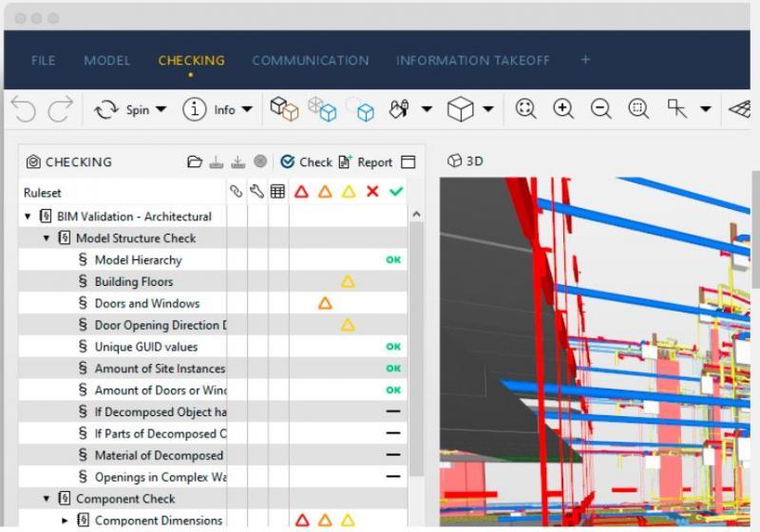This screenshot has width=760, height=532.
Task: Click the section plane grid icon
Action: (x=740, y=109)
